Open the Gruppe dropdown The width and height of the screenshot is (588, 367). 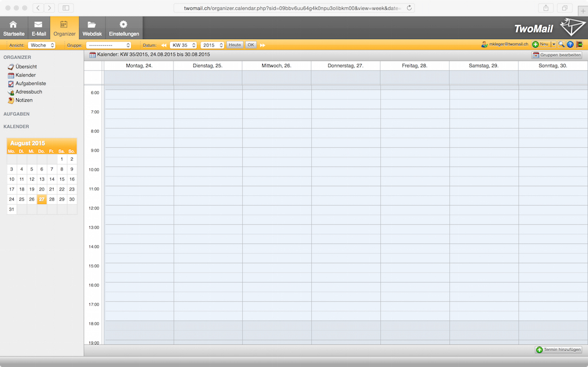tap(109, 45)
